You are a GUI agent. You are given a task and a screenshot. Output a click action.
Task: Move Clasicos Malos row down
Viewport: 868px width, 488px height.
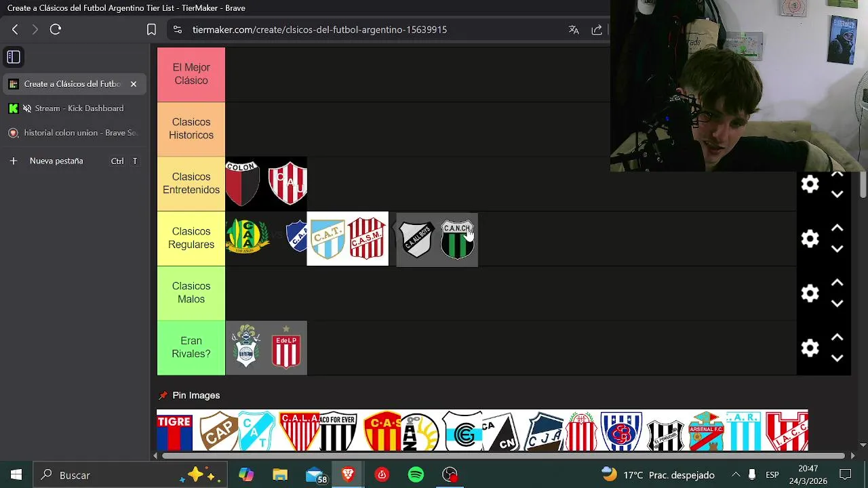[x=837, y=304]
